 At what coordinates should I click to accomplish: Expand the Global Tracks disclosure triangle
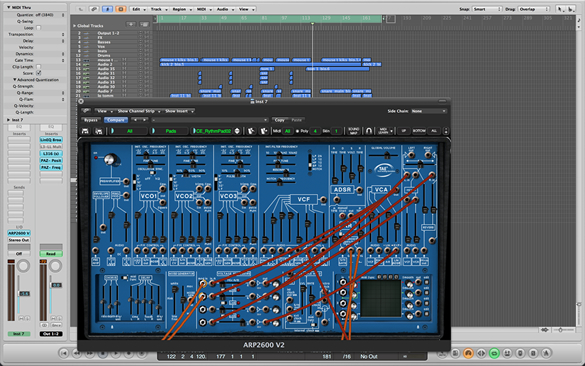point(74,26)
